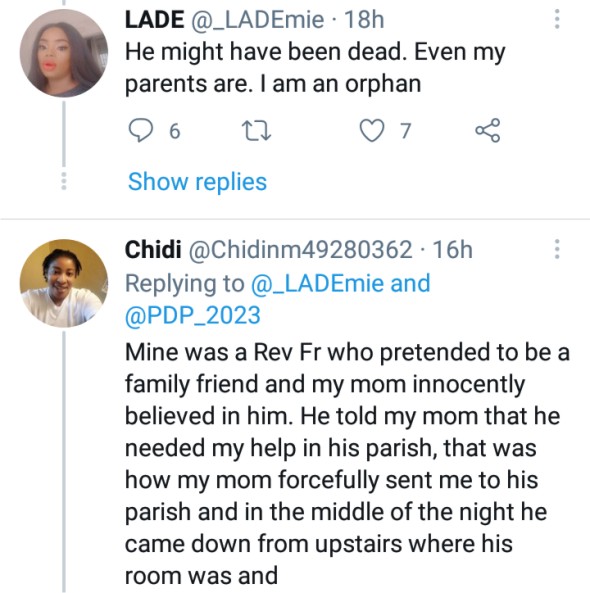View LADE's profile picture

pyautogui.click(x=64, y=53)
